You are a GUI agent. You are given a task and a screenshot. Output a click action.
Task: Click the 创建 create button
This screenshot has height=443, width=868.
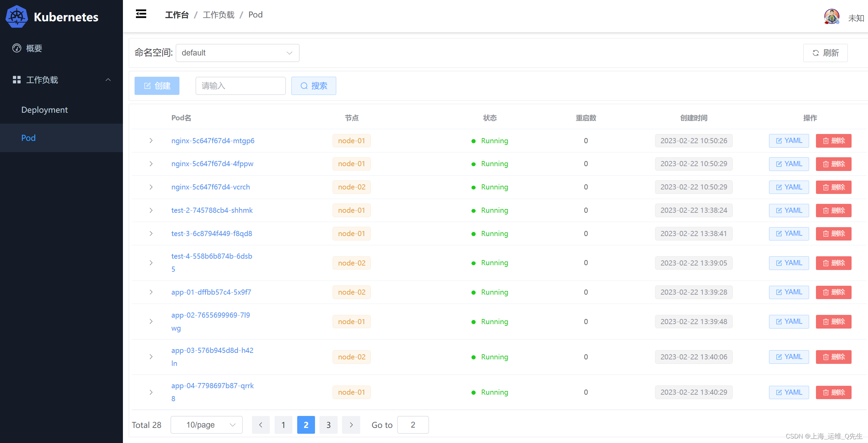157,86
